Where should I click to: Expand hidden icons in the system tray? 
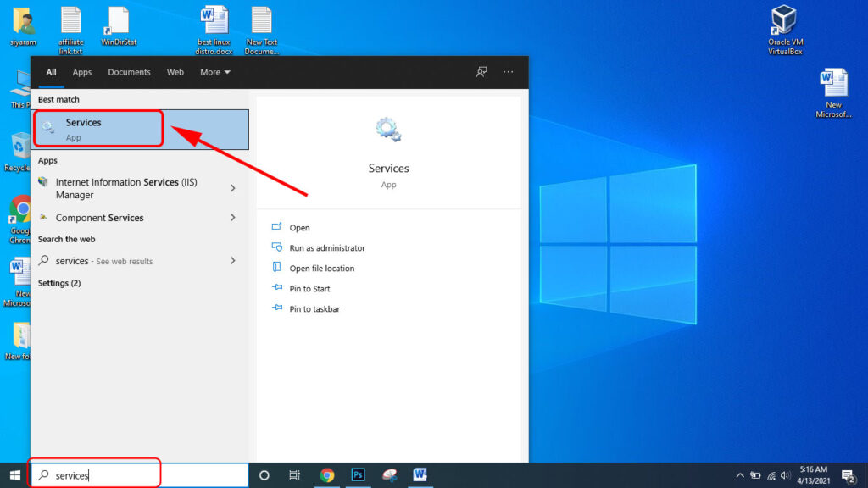[739, 475]
